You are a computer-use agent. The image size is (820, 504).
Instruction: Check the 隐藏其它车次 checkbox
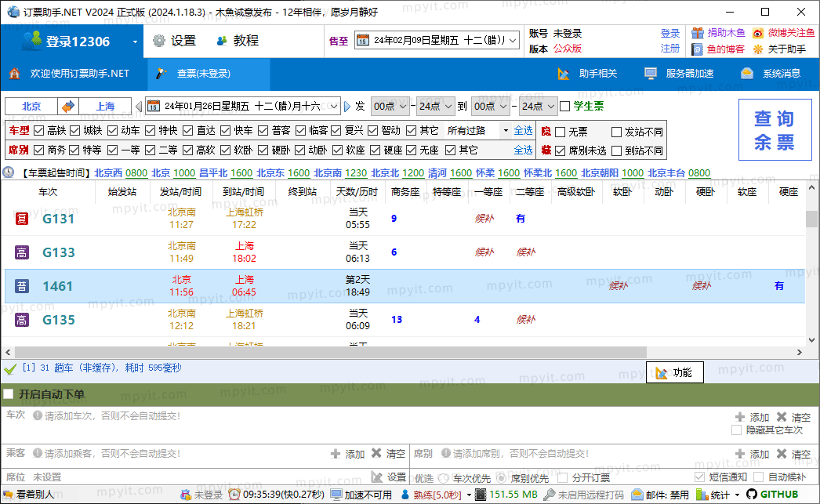pyautogui.click(x=736, y=430)
